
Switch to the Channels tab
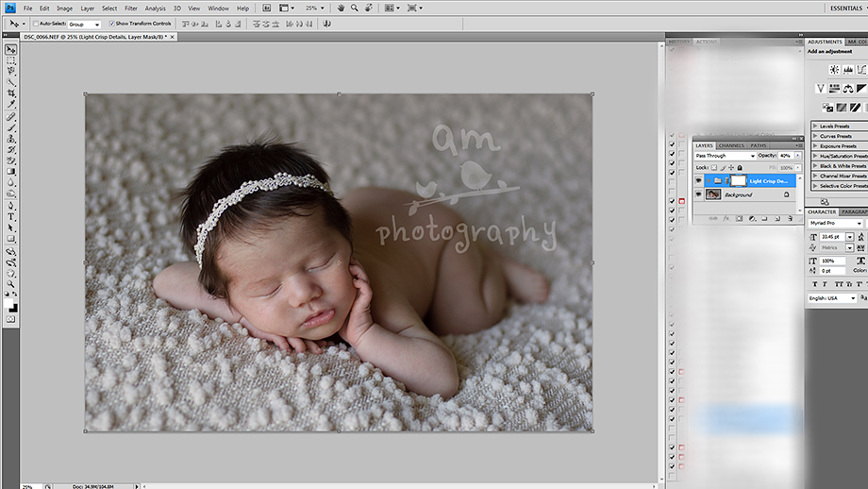coord(731,145)
